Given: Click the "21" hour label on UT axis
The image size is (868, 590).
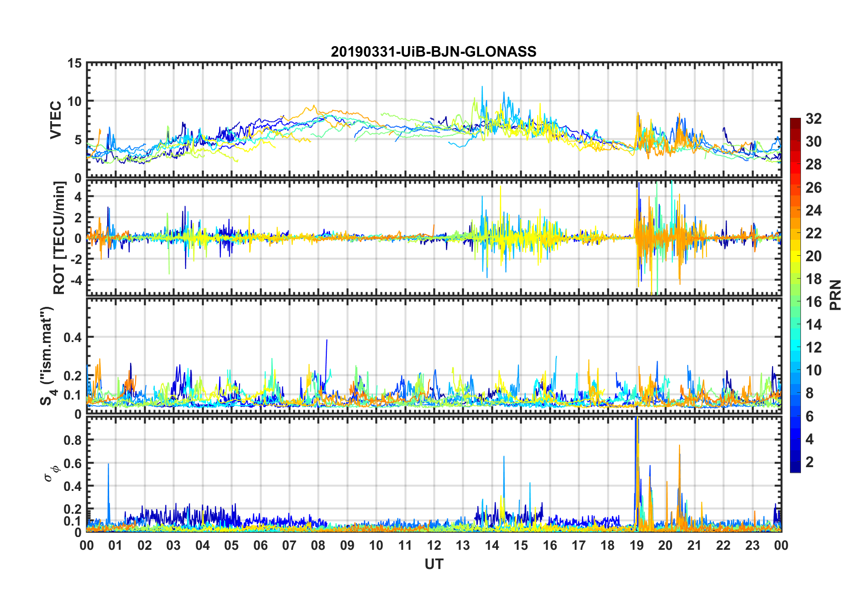Looking at the screenshot, I should [x=695, y=545].
